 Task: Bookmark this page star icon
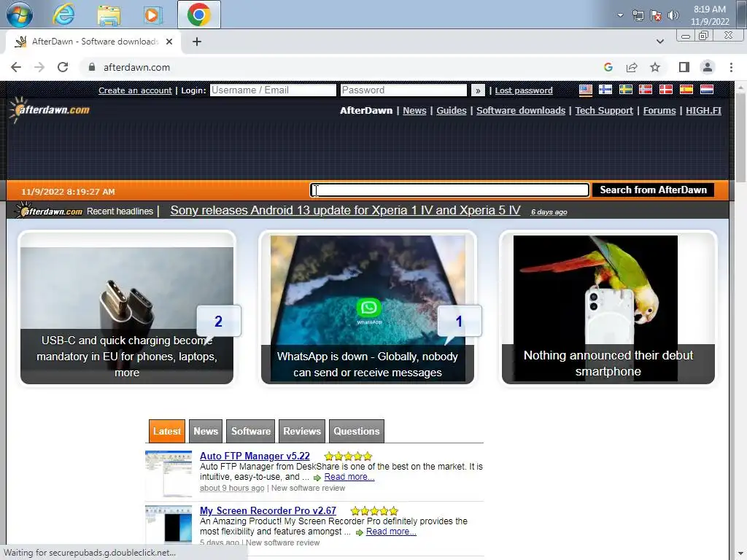[655, 67]
